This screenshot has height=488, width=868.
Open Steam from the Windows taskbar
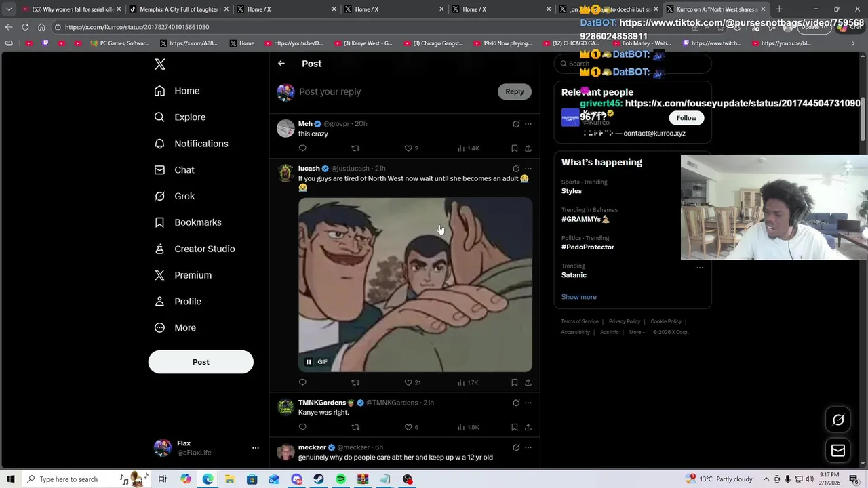point(318,479)
